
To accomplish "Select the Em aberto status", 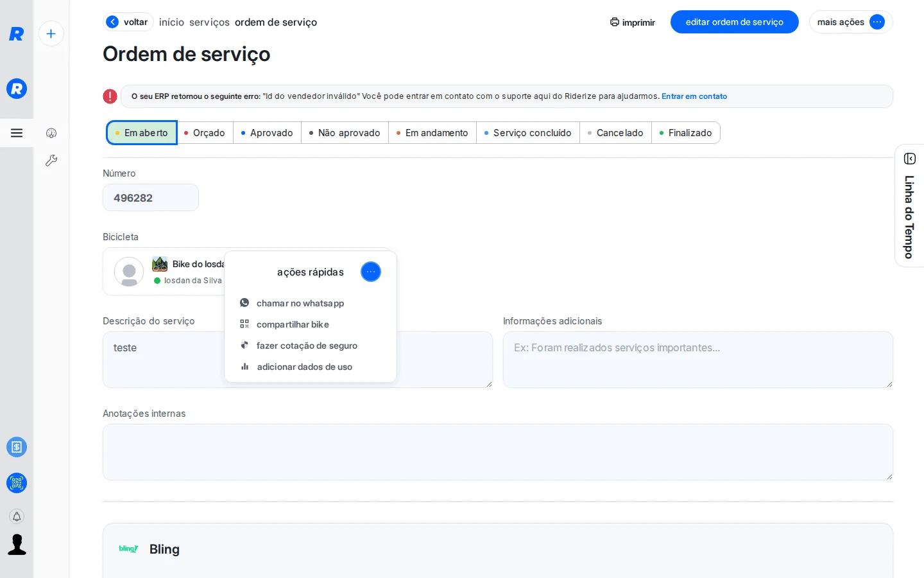I will click(142, 133).
